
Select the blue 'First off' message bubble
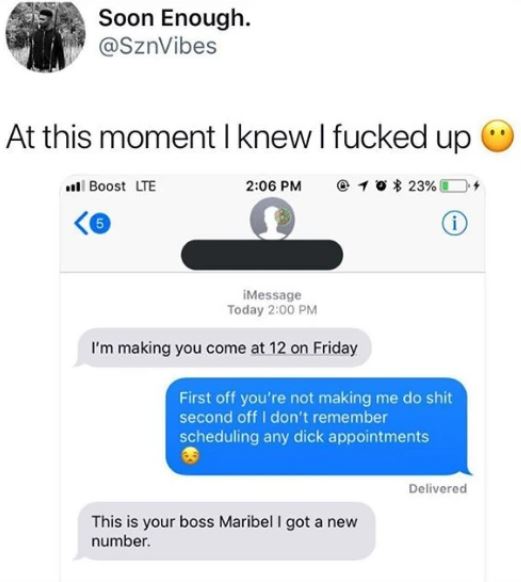click(x=318, y=426)
